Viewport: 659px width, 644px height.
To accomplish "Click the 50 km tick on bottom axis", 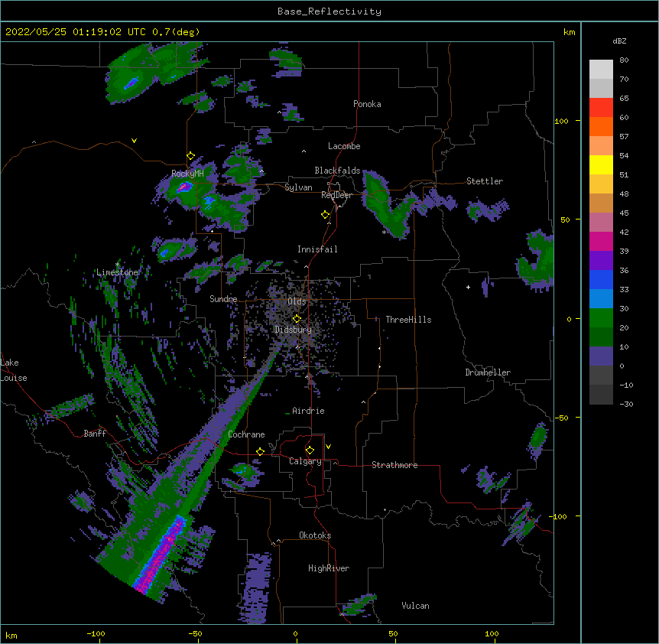I will [x=393, y=633].
